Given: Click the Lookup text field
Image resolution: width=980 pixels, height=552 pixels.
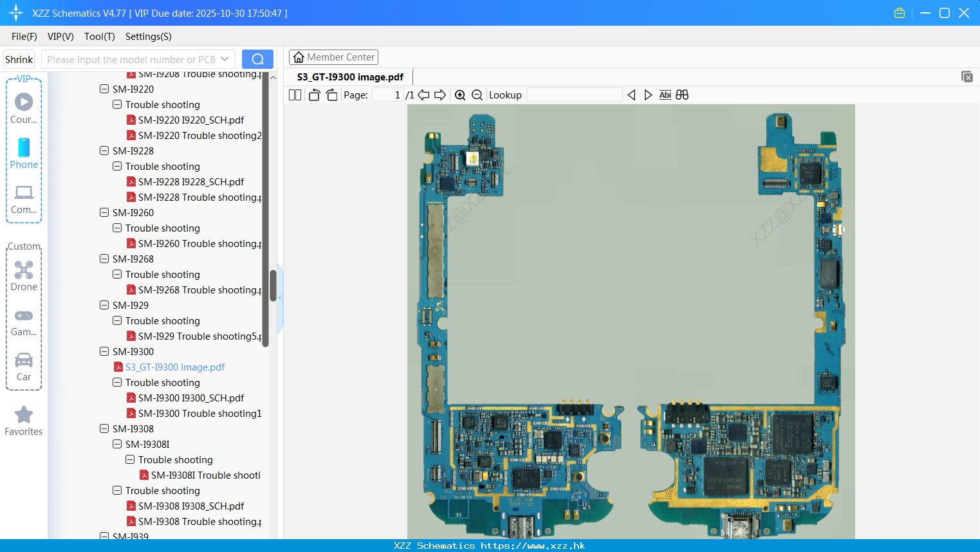Looking at the screenshot, I should tap(574, 95).
